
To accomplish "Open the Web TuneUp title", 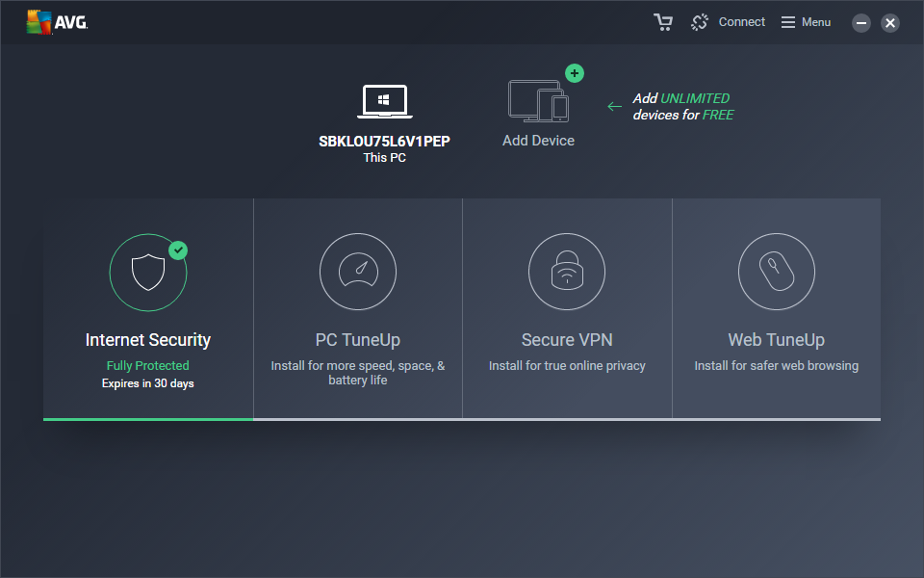I will coord(776,340).
